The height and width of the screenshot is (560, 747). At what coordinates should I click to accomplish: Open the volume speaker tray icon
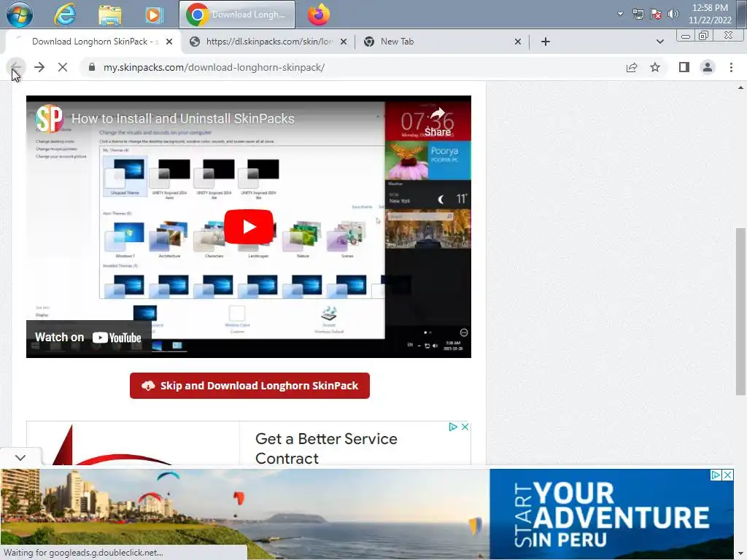(673, 14)
